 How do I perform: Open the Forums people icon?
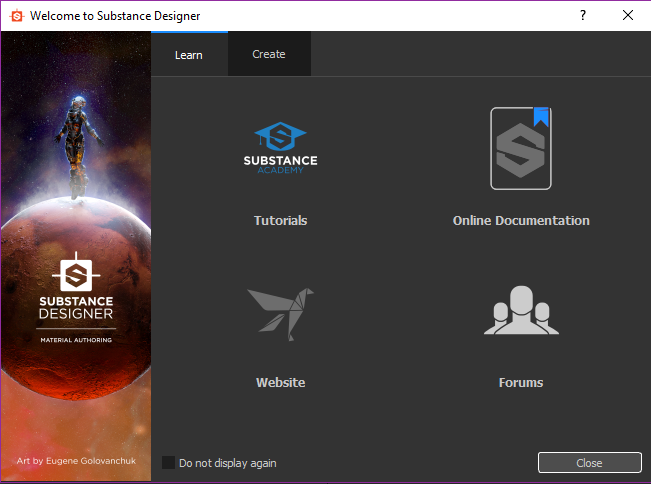521,310
